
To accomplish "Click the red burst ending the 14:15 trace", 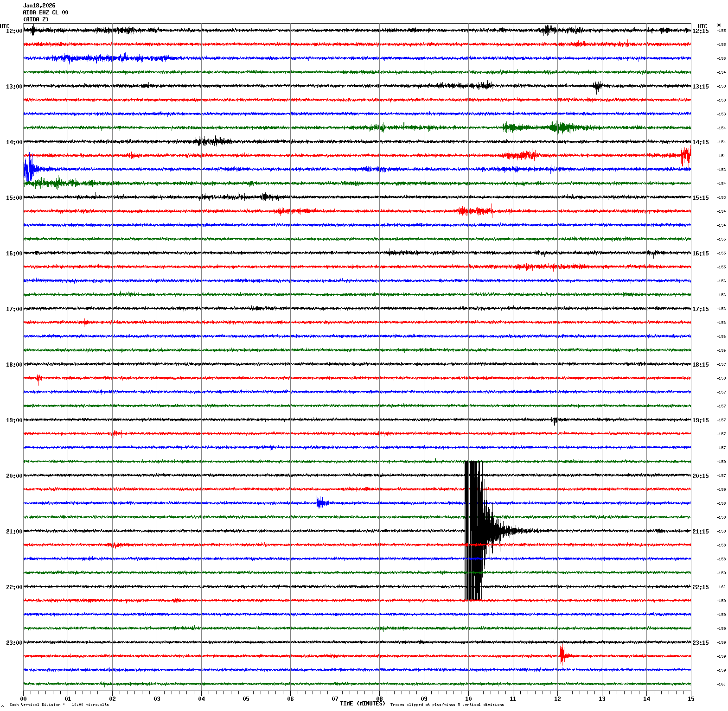I will (x=685, y=156).
